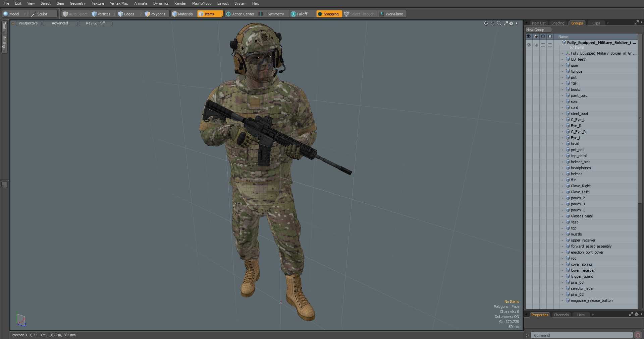Add a new tab next to Clips
The image size is (644, 339).
[x=608, y=23]
